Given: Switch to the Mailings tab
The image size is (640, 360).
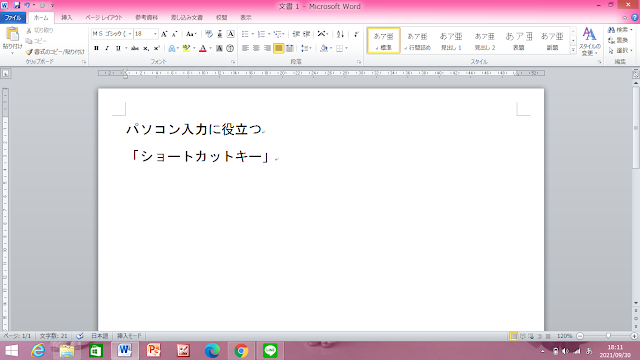Looking at the screenshot, I should 187,18.
